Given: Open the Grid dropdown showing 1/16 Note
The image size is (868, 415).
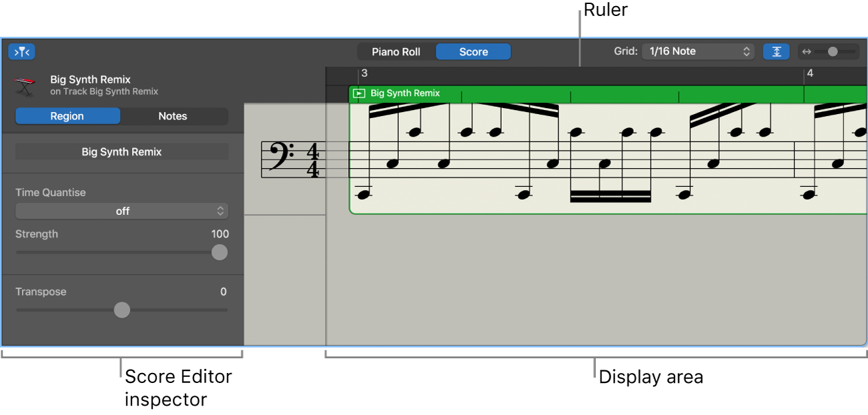Looking at the screenshot, I should 698,51.
